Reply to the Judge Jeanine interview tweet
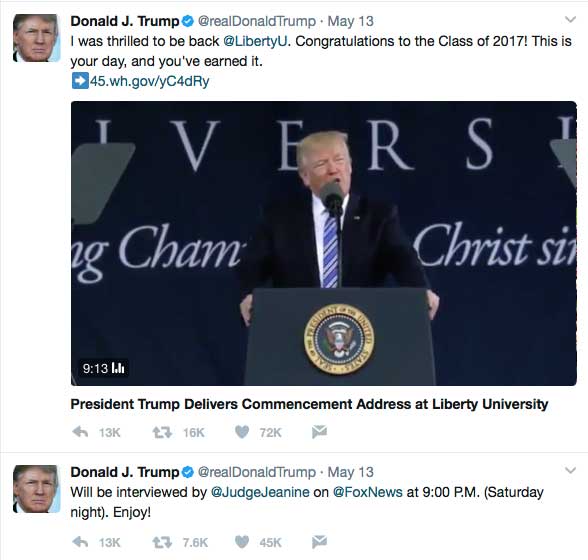Image resolution: width=588 pixels, height=560 pixels. (80, 542)
